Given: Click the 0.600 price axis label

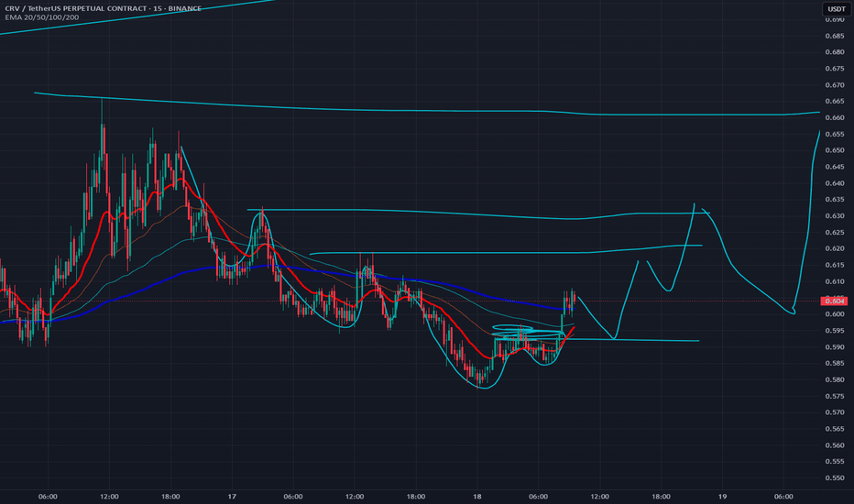Looking at the screenshot, I should coord(835,314).
